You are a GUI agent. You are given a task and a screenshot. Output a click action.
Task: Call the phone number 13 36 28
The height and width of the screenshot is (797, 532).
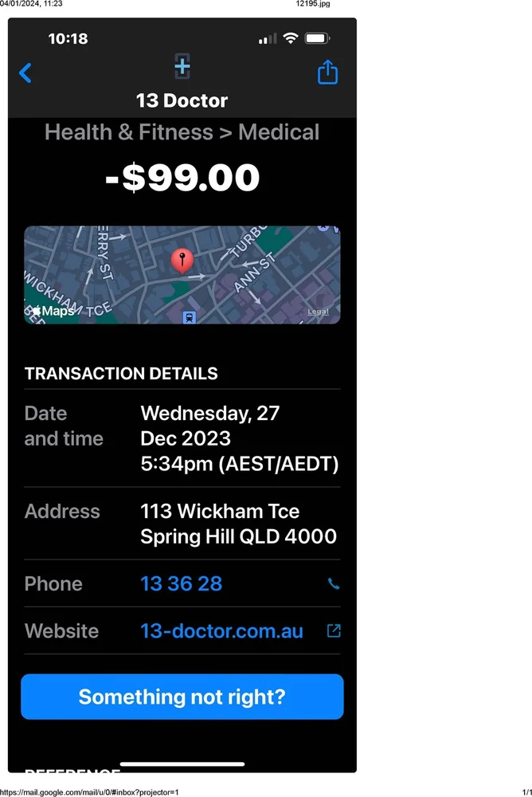181,584
